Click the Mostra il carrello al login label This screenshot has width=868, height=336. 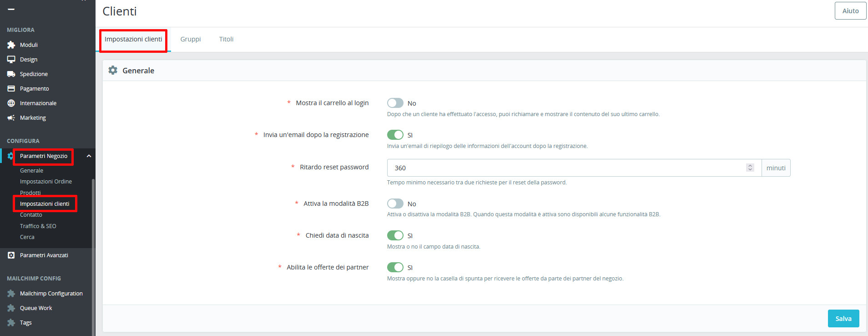(332, 103)
